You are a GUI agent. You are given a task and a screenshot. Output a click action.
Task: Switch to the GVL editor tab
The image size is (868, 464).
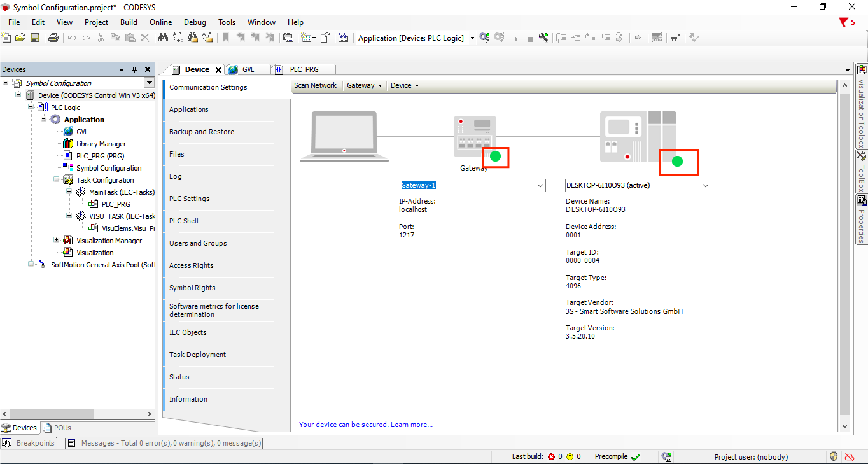[x=248, y=69]
